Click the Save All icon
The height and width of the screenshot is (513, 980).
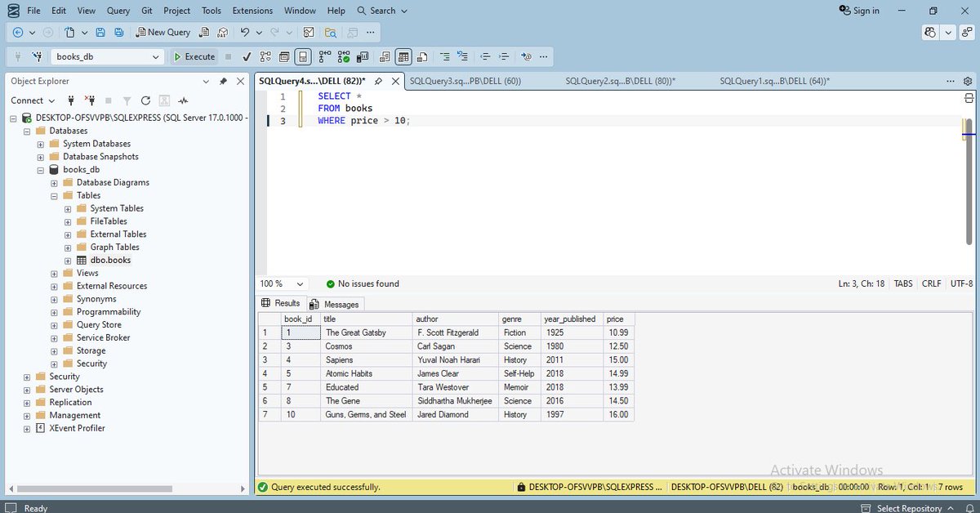tap(119, 32)
